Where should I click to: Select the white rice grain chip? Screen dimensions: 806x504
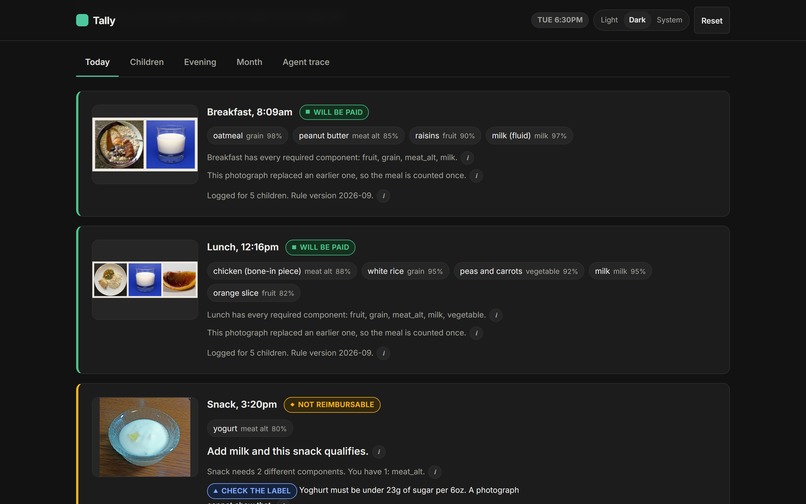[x=405, y=271]
